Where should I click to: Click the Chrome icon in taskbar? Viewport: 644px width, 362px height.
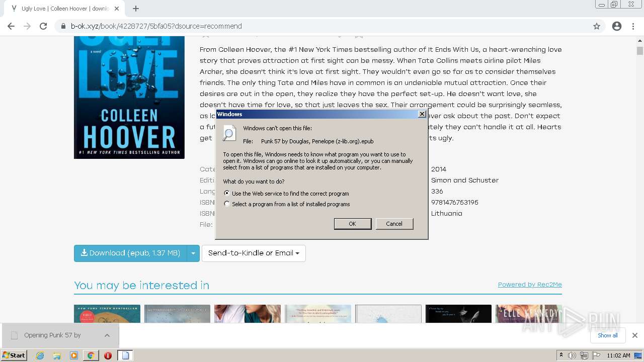pos(91,355)
